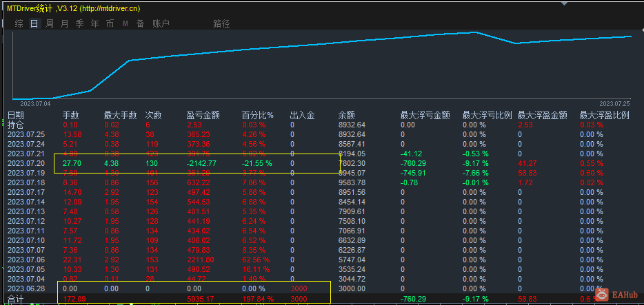The width and height of the screenshot is (644, 305).
Task: Select the 日 daily statistics tab
Action: (x=34, y=24)
